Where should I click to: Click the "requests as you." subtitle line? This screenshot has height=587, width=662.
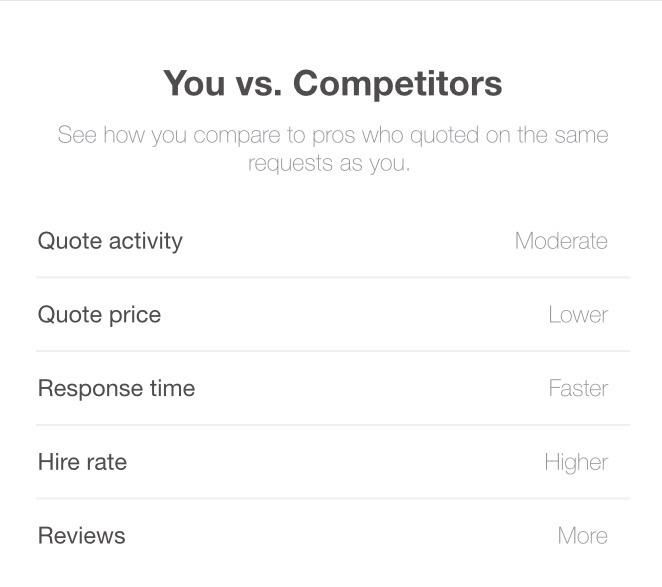click(x=329, y=163)
